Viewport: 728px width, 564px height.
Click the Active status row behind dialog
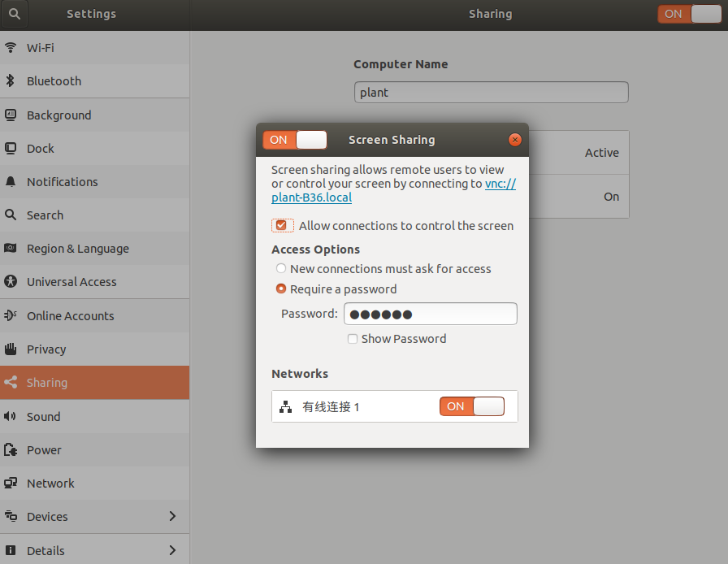[579, 153]
